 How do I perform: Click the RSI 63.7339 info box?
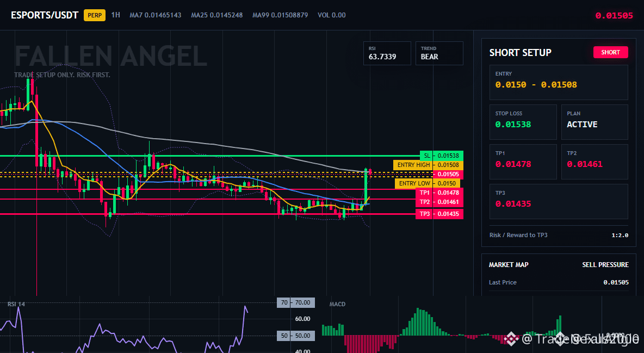387,53
